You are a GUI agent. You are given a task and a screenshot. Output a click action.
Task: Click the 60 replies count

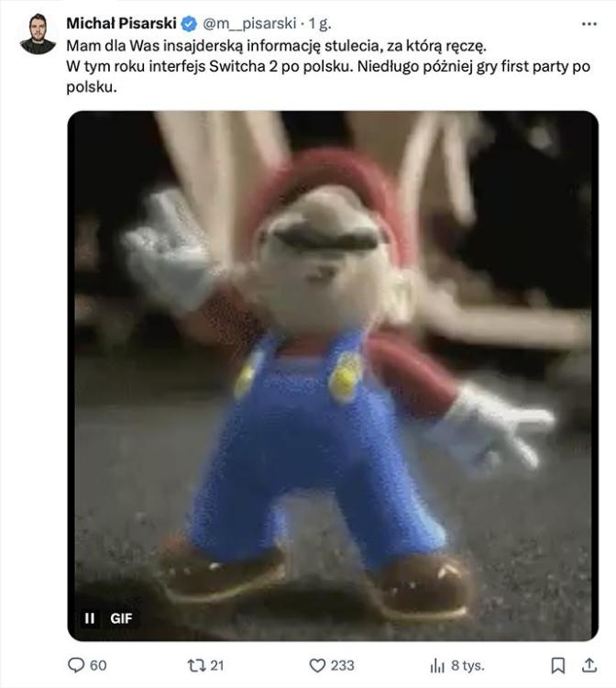(x=98, y=666)
